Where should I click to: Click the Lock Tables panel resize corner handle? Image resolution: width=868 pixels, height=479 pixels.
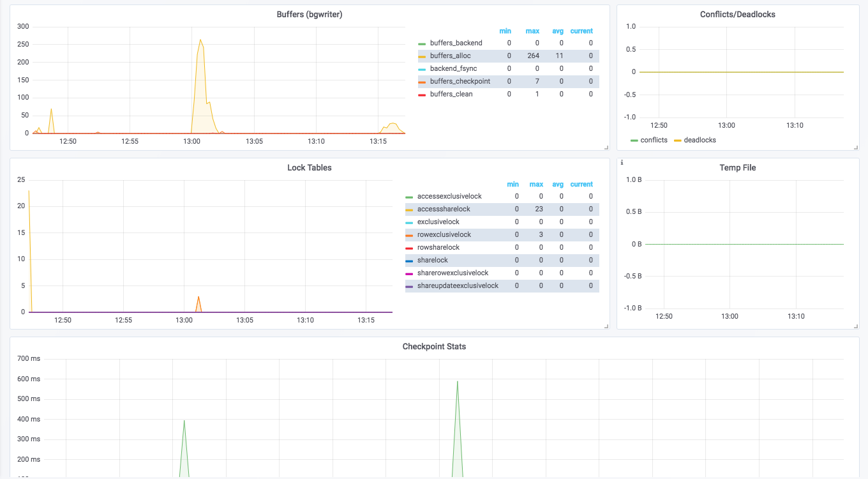606,326
